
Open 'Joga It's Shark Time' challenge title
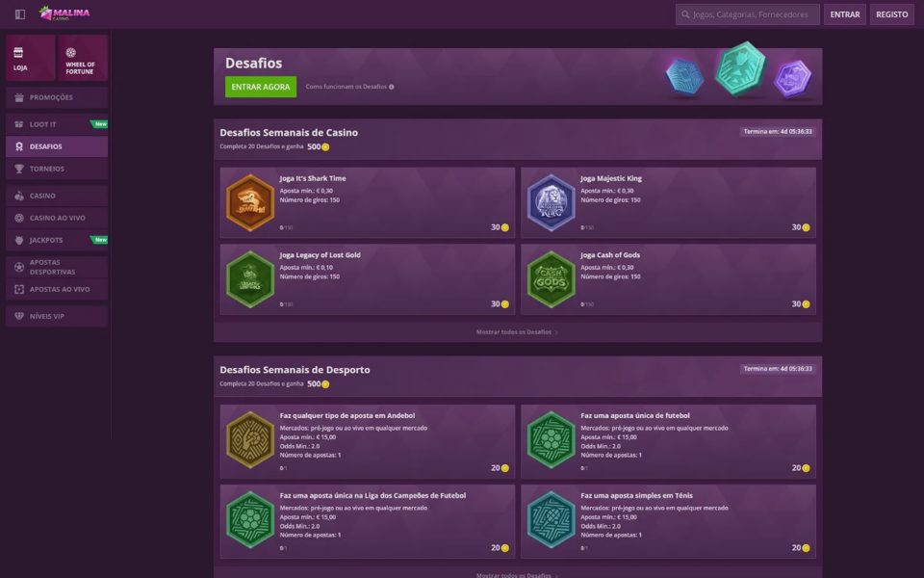[x=312, y=178]
